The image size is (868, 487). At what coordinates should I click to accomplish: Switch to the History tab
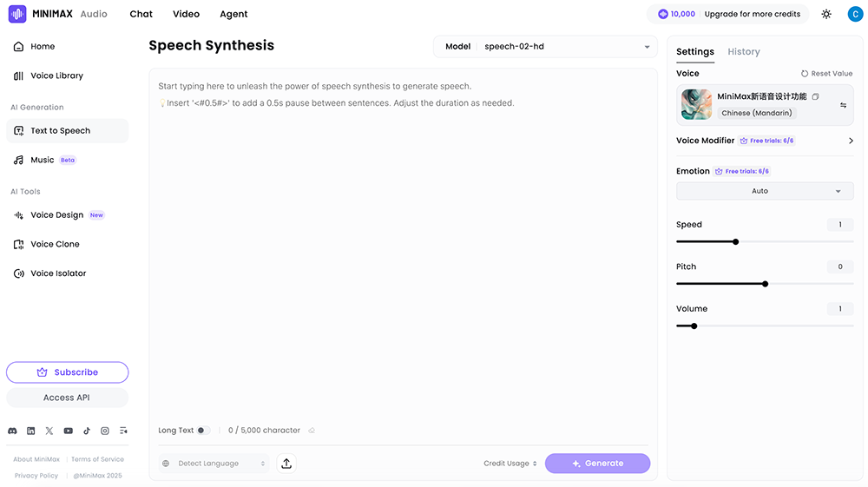(x=743, y=52)
